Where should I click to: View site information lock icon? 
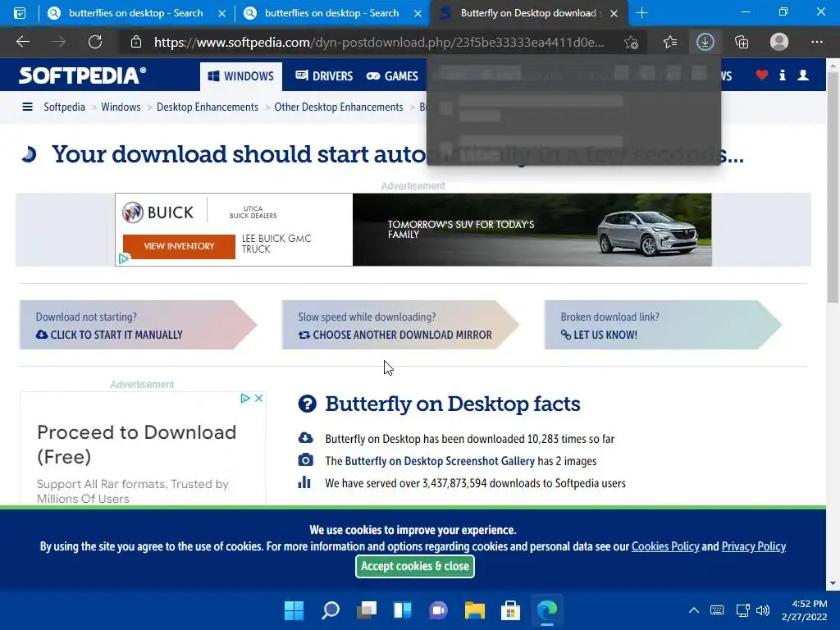[136, 42]
